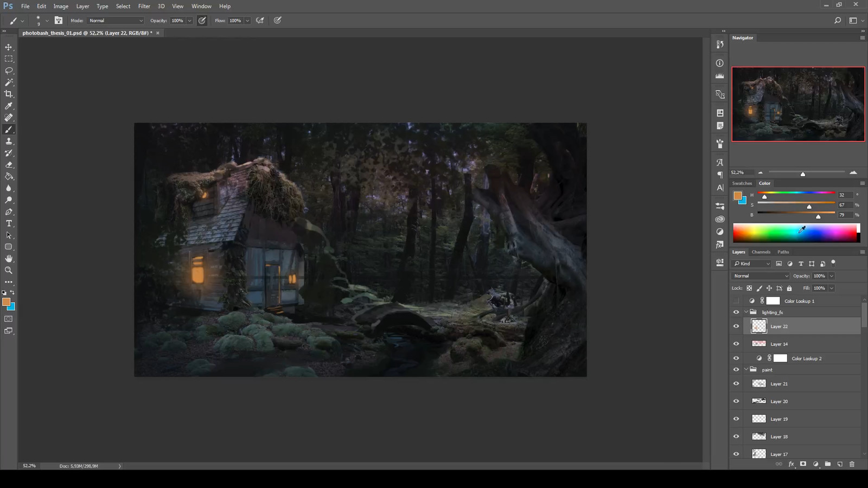This screenshot has height=488, width=868.
Task: Select the Eyedropper tool
Action: (9, 106)
